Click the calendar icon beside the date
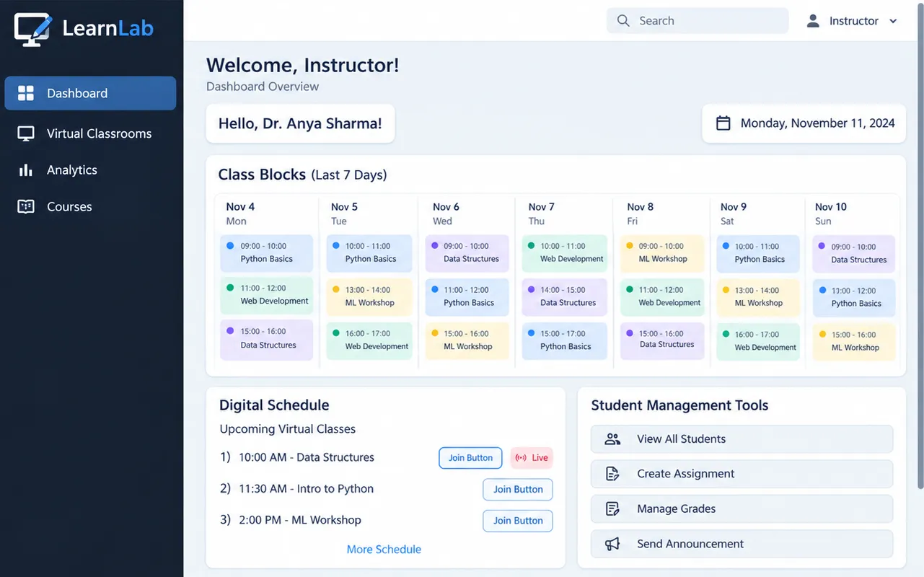The width and height of the screenshot is (924, 577). click(x=723, y=123)
